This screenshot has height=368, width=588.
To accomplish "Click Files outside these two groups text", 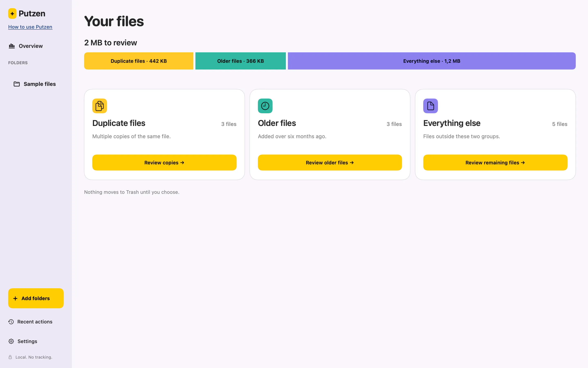I will pyautogui.click(x=461, y=136).
